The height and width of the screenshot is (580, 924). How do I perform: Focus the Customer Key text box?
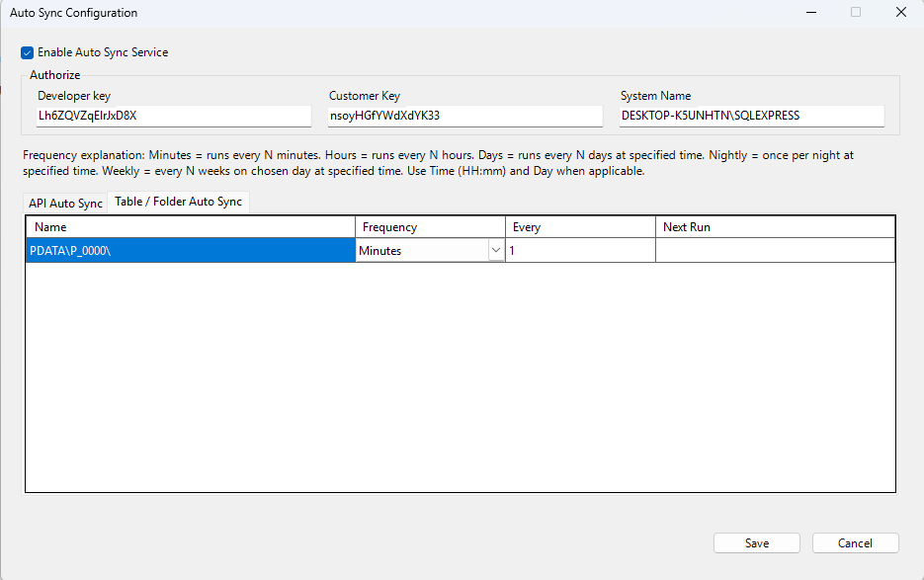464,116
